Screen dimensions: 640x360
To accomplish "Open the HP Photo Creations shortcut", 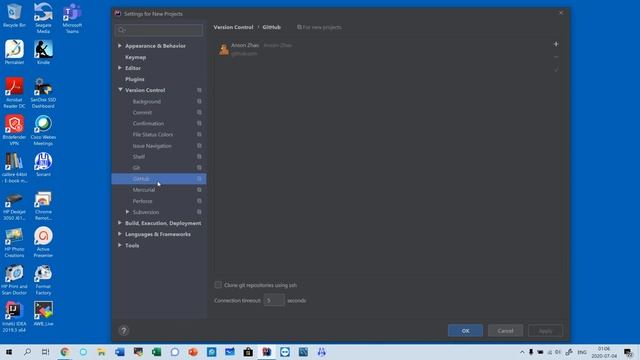I will (x=14, y=242).
